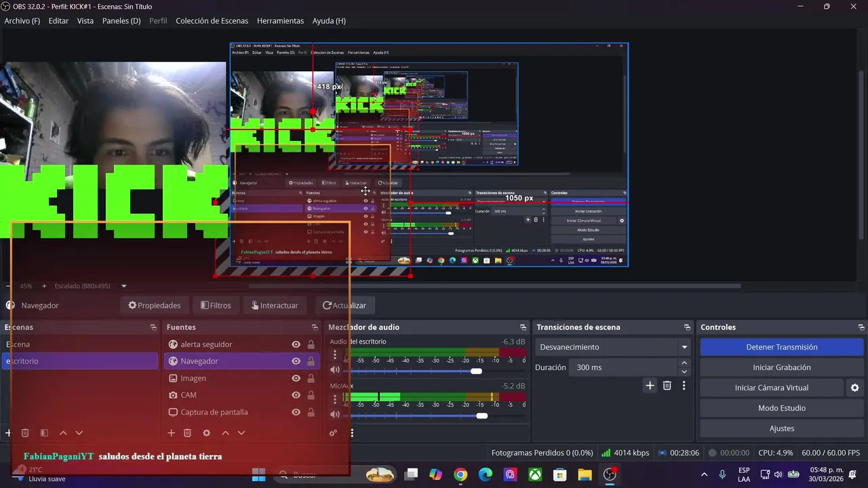This screenshot has width=868, height=488.
Task: Zoom in preview with plus icon
Action: click(x=44, y=286)
